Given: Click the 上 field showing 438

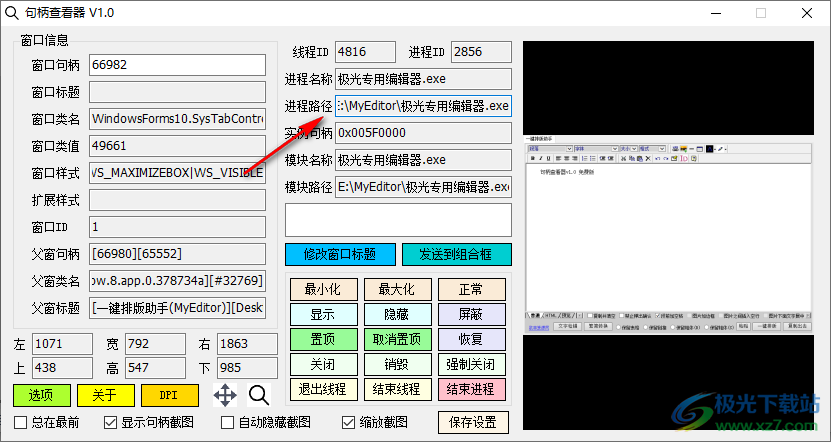Looking at the screenshot, I should click(63, 368).
